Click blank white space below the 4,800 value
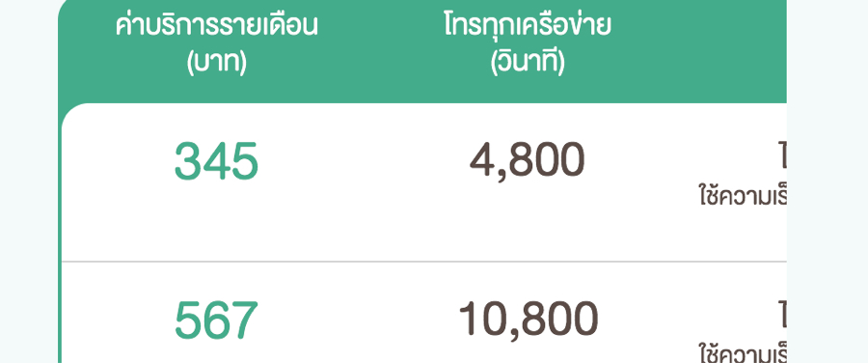 coord(527,222)
